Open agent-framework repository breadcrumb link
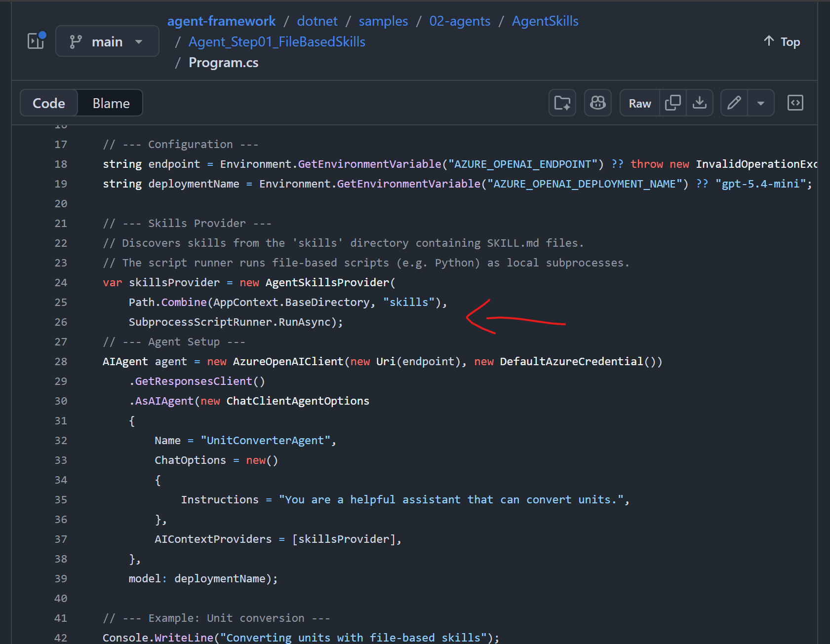Screen dimensions: 830x644 pos(221,21)
